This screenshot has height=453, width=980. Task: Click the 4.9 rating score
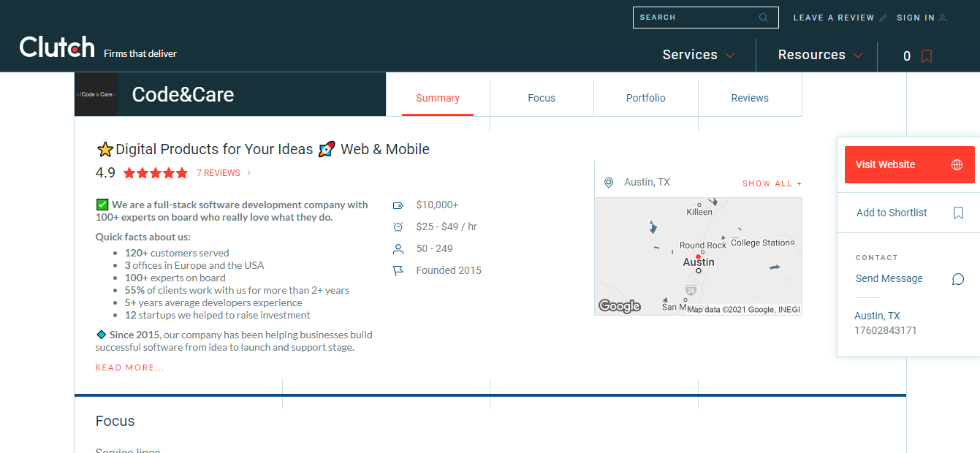(x=105, y=172)
